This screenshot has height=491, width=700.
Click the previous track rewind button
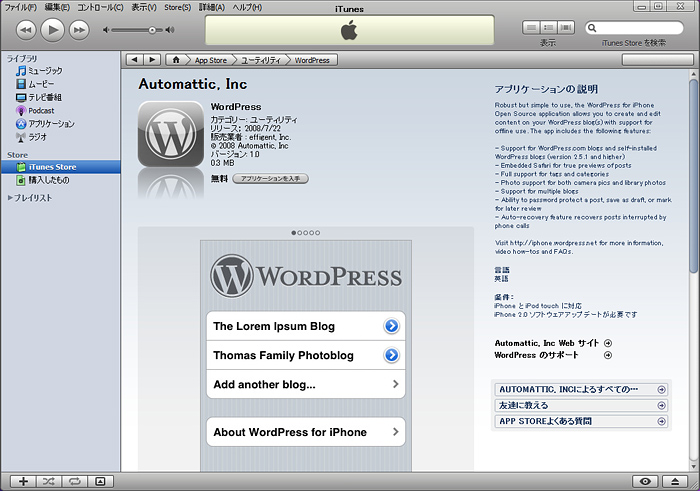[26, 30]
